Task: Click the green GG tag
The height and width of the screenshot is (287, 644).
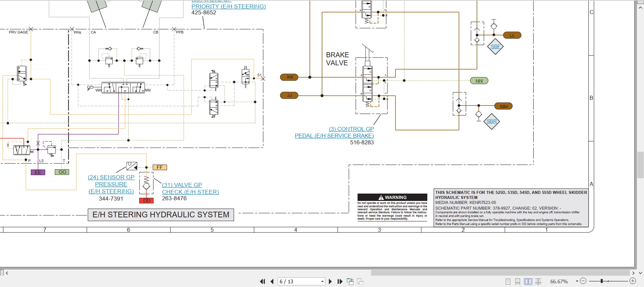Action: 62,172
